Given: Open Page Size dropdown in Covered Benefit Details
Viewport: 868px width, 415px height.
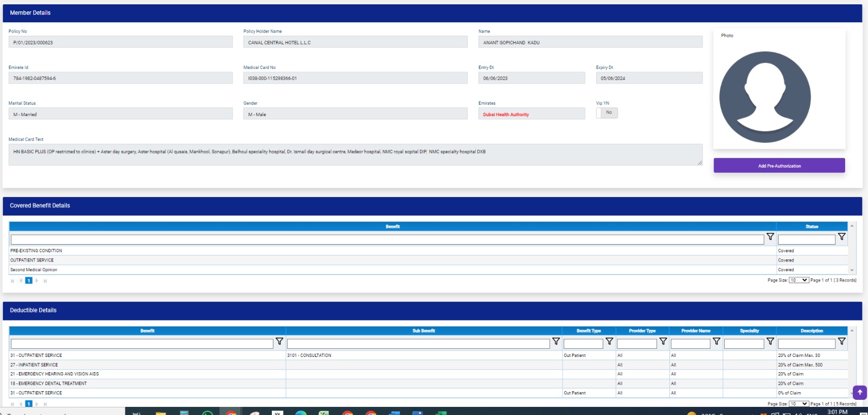Looking at the screenshot, I should (799, 280).
